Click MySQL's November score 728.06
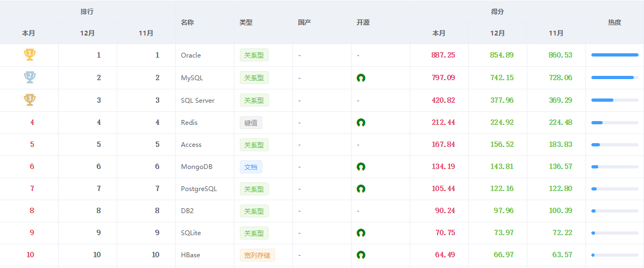 tap(561, 77)
